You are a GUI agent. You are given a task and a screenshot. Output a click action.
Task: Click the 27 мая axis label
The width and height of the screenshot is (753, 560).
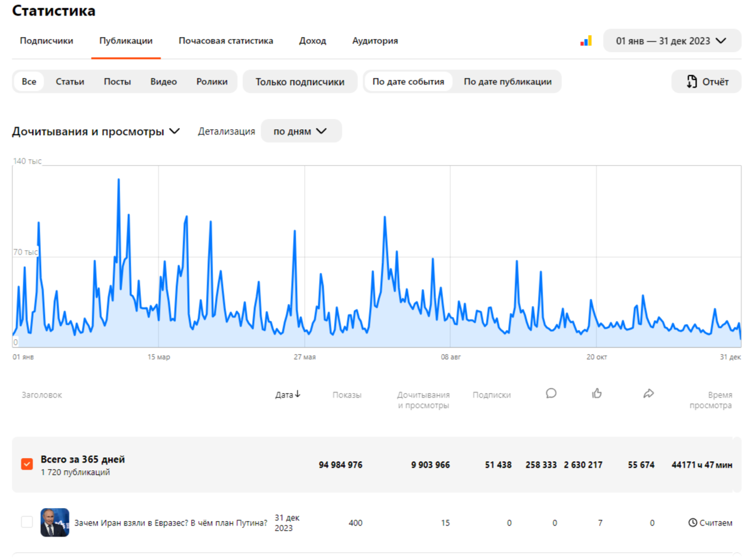[305, 357]
